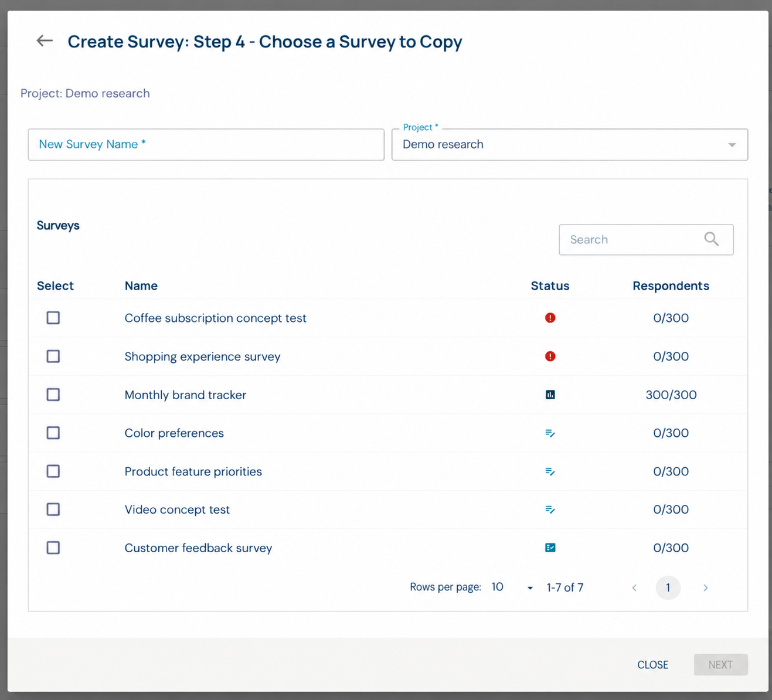Click the Respondents column header
Viewport: 772px width, 700px height.
click(671, 286)
